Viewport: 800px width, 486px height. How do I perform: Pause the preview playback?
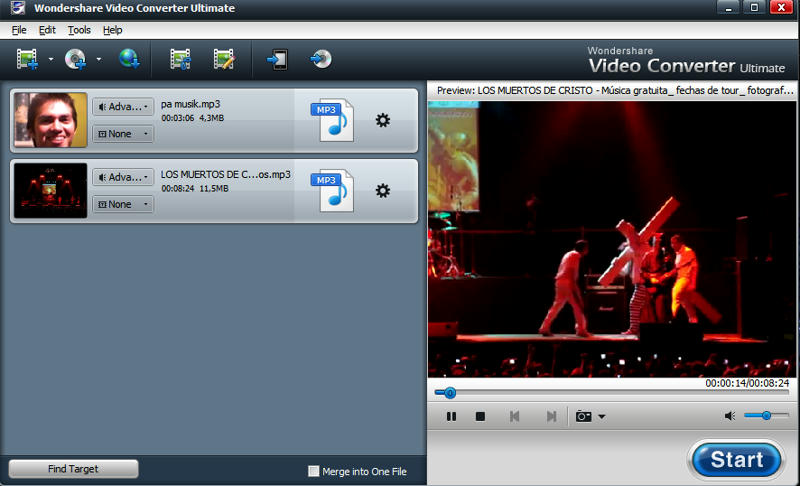pyautogui.click(x=452, y=417)
